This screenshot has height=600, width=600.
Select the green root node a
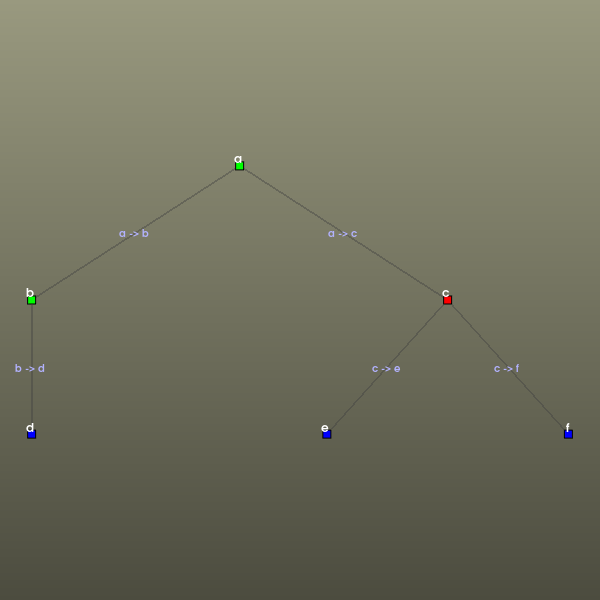(239, 166)
